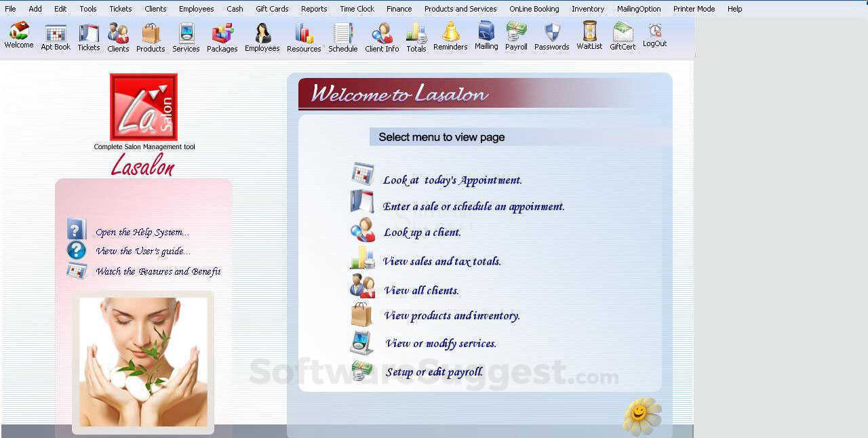
Task: Click the Look up a client link
Action: click(422, 232)
